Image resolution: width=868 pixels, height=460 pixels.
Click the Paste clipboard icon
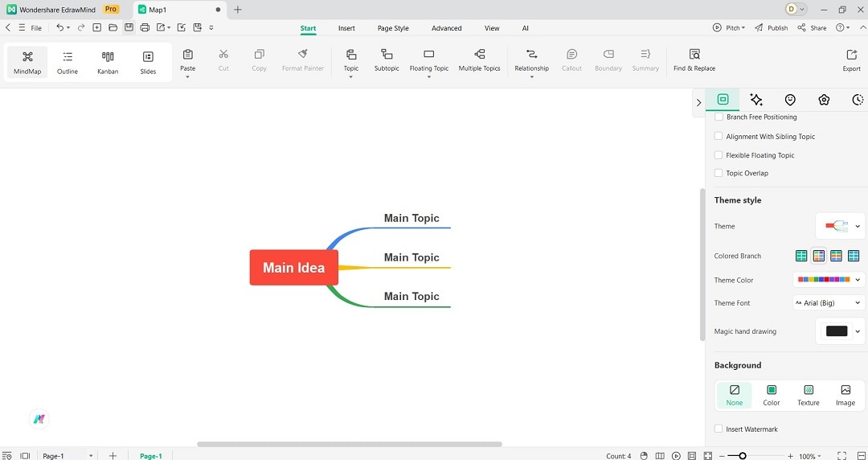click(x=187, y=55)
